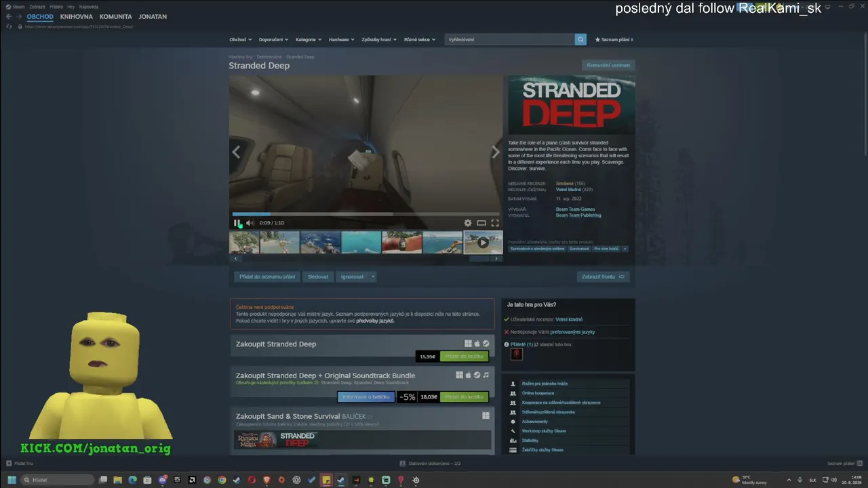Enter fullscreen on the trailer video

495,223
